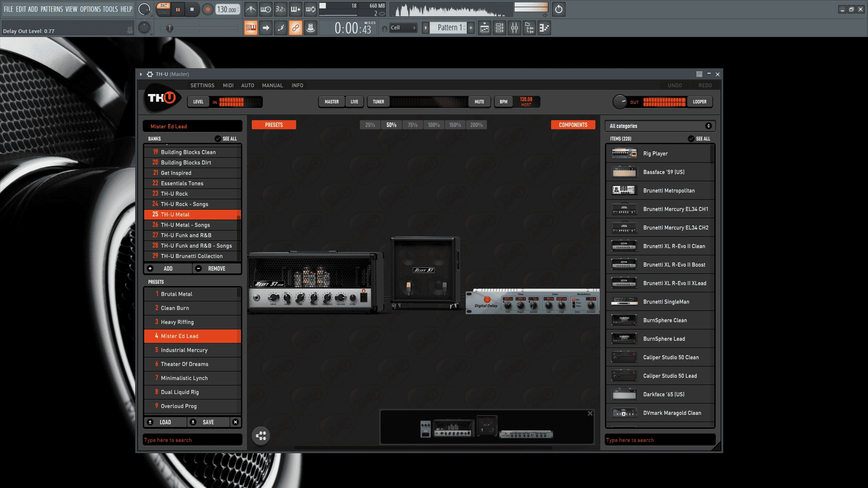The image size is (868, 488).
Task: Set zoom to 25%
Action: [x=370, y=125]
